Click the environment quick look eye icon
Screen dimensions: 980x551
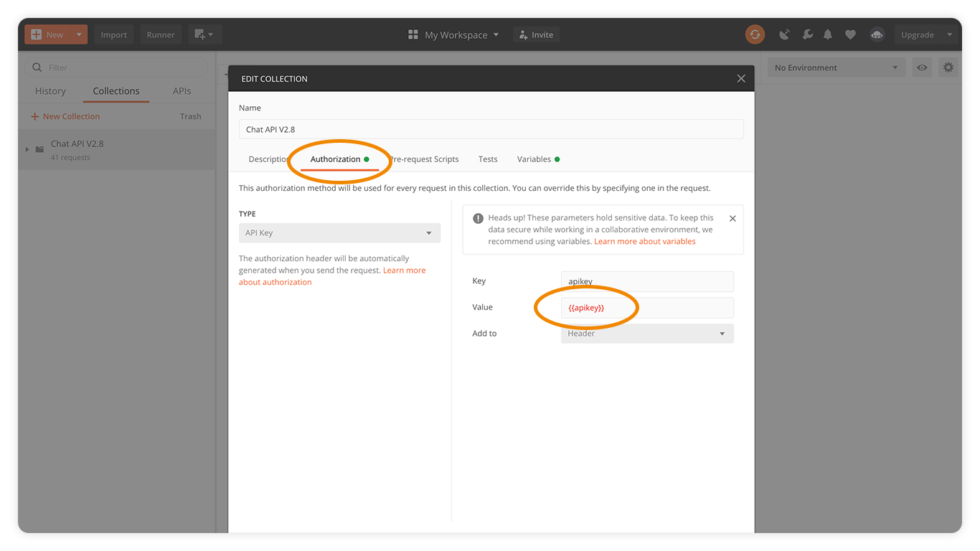coord(922,67)
